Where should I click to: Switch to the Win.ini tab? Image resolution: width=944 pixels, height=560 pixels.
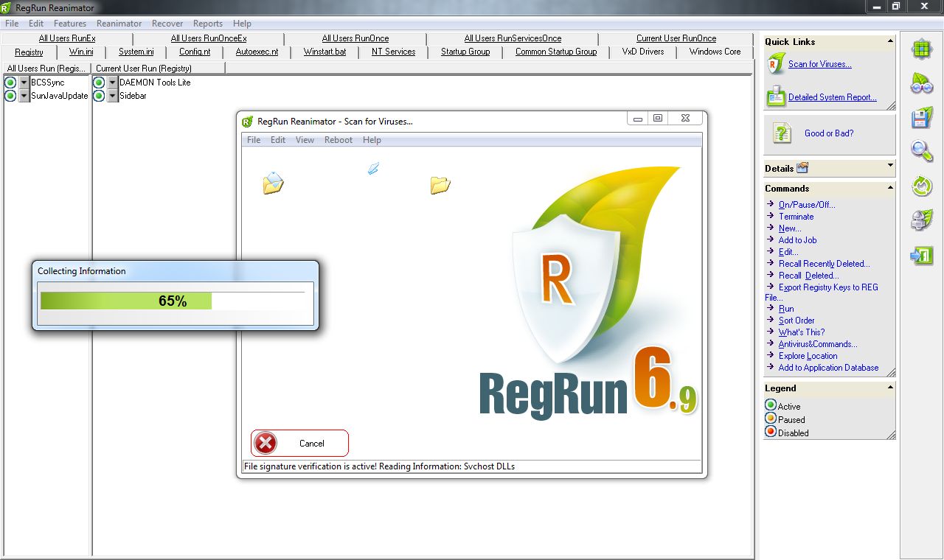click(81, 52)
